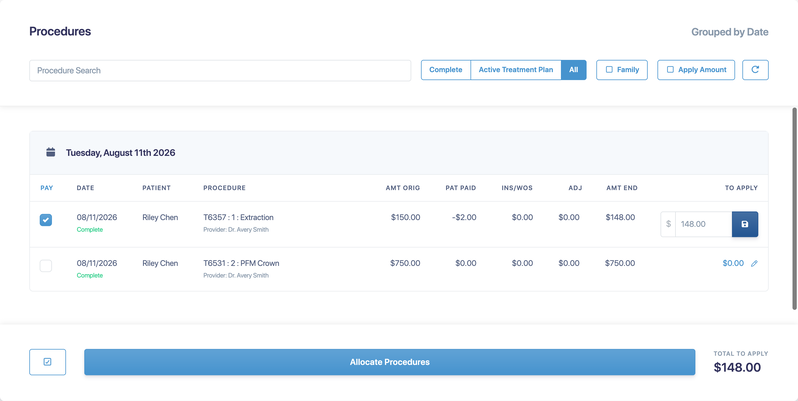This screenshot has height=401, width=798.
Task: Click the Procedures section heading
Action: pos(60,32)
